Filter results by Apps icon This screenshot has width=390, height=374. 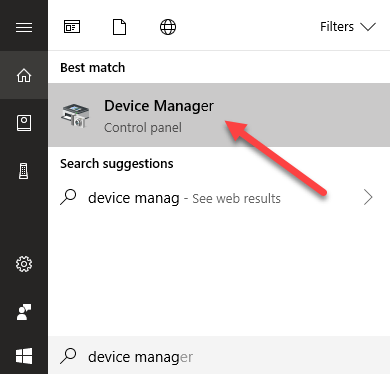point(72,27)
